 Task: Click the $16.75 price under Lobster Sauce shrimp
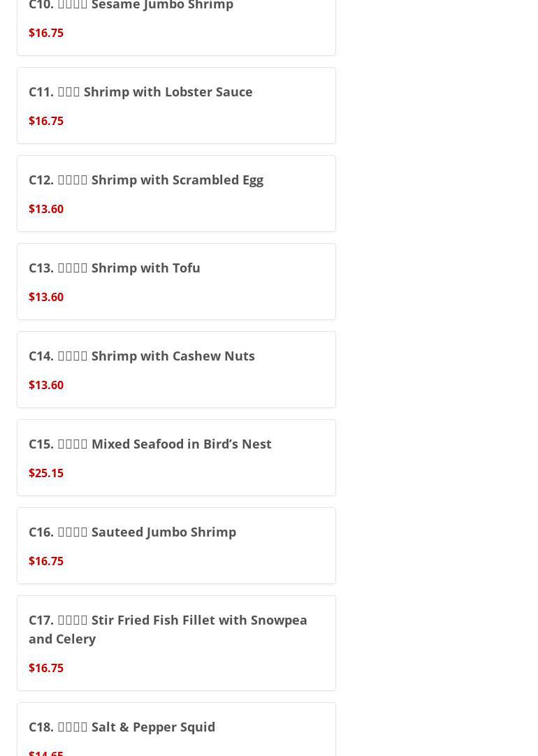click(46, 121)
